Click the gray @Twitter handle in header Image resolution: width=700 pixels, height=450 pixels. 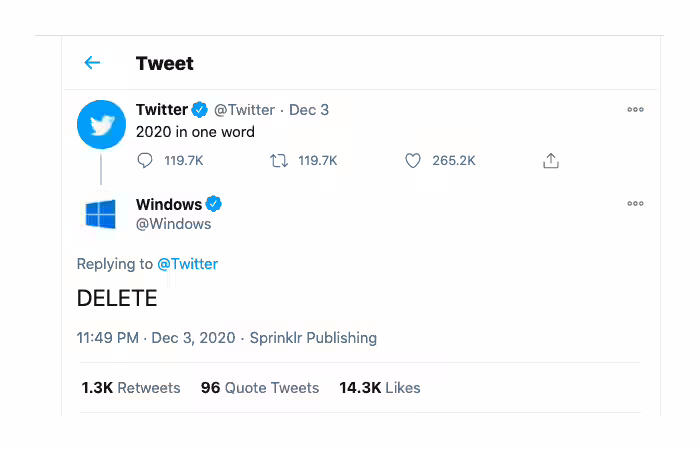[x=244, y=110]
